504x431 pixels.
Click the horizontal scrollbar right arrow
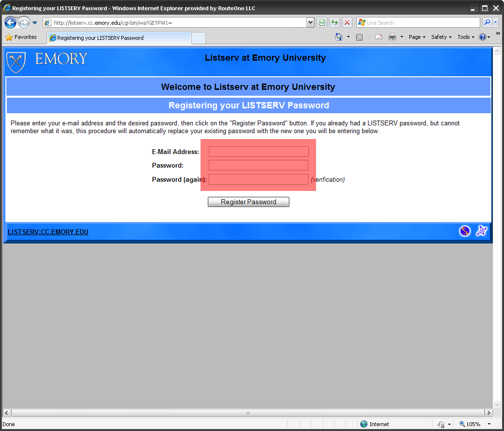(x=488, y=413)
